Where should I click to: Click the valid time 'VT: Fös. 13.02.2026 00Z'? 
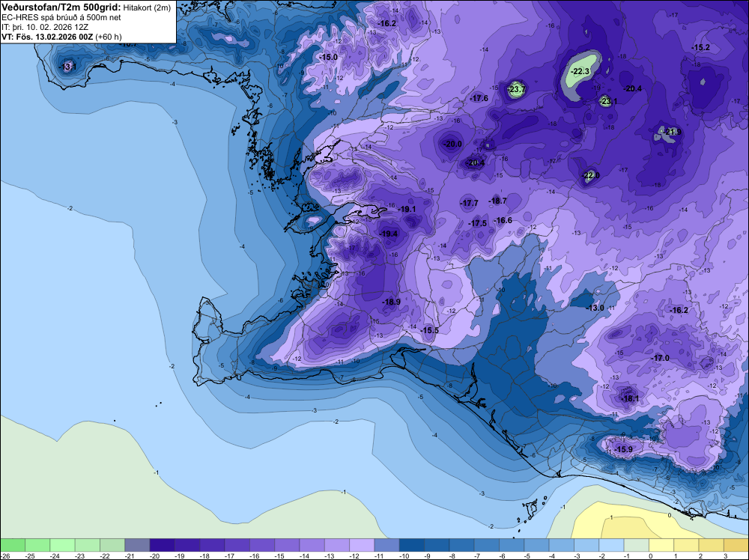pos(47,37)
